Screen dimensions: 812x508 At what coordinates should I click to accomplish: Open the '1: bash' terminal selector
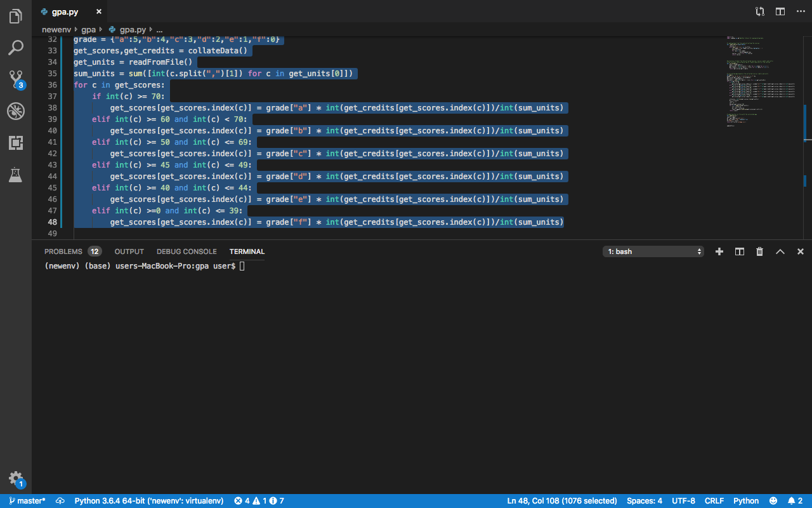(653, 251)
